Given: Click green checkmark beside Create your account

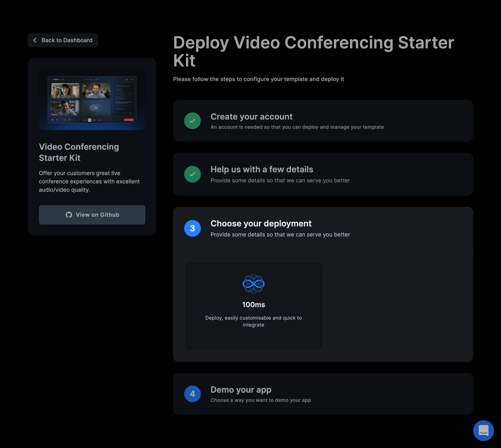Looking at the screenshot, I should tap(192, 121).
